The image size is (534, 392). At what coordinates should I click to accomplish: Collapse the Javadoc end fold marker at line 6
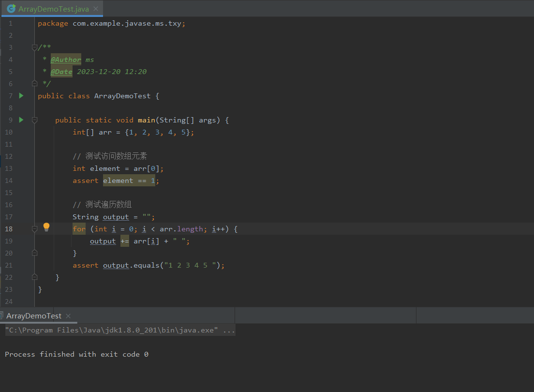(34, 83)
